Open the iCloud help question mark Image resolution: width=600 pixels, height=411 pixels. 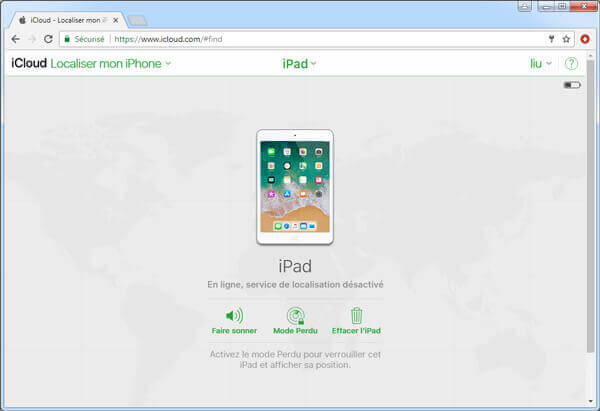[x=571, y=64]
